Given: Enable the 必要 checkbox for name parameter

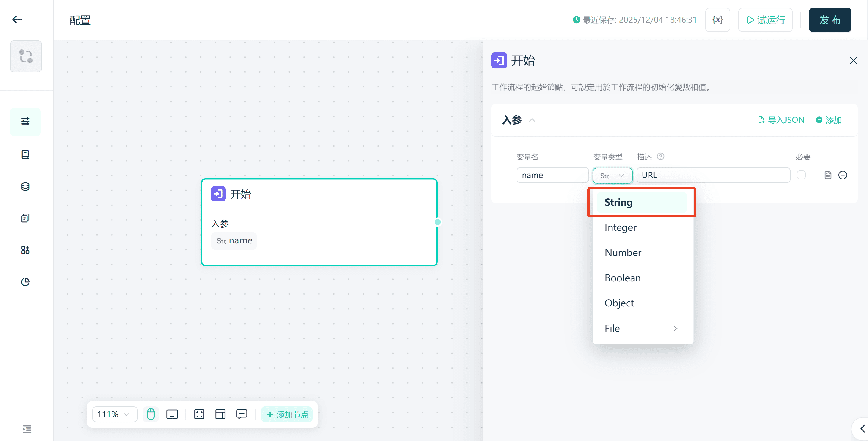Looking at the screenshot, I should (x=802, y=175).
